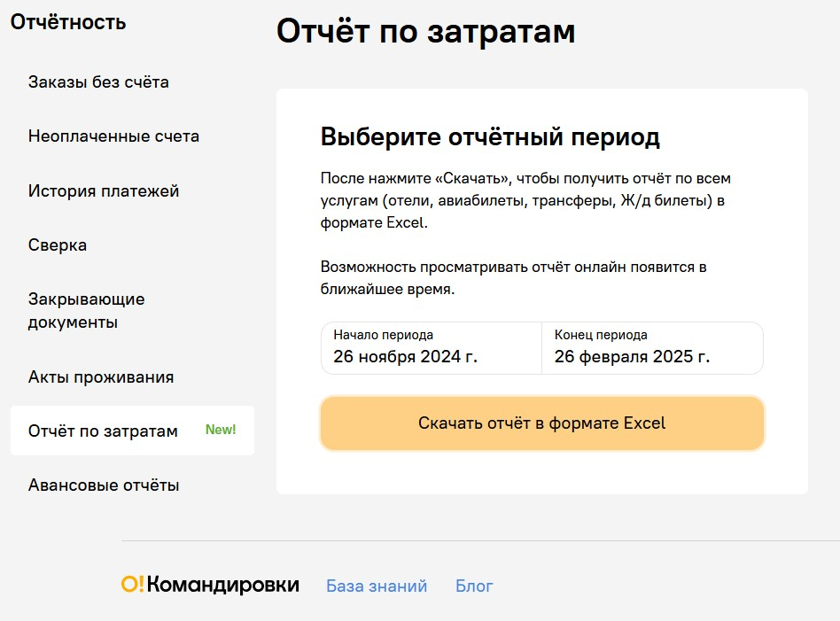Image resolution: width=840 pixels, height=621 pixels.
Task: Open Авансовые отчёты section
Action: 104,485
